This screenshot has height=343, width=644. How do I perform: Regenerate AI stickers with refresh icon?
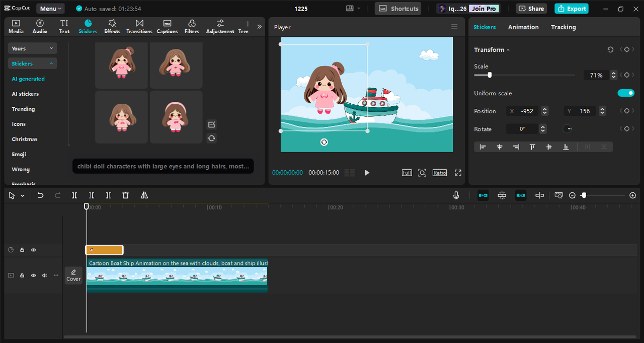(x=212, y=138)
